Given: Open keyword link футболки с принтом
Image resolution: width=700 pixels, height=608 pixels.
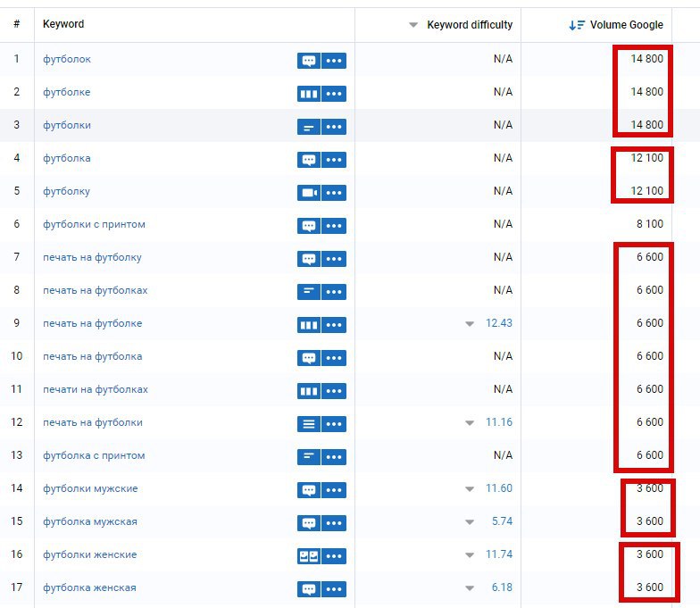Looking at the screenshot, I should (95, 224).
